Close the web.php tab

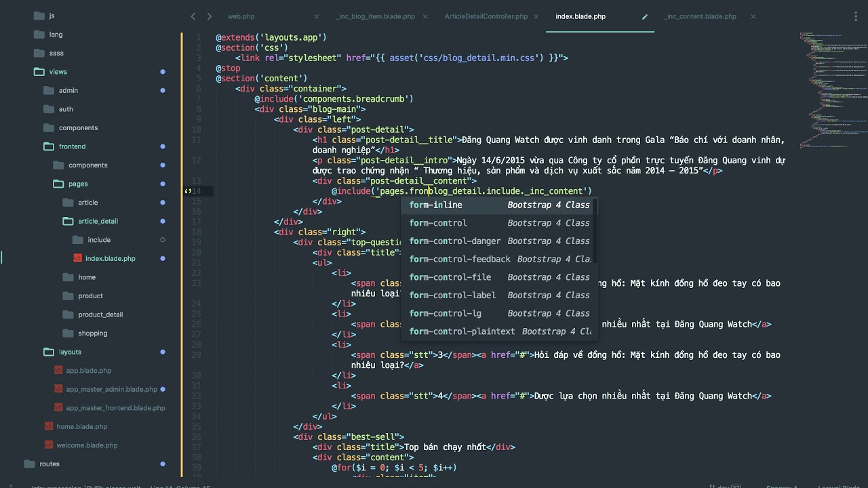coord(317,16)
